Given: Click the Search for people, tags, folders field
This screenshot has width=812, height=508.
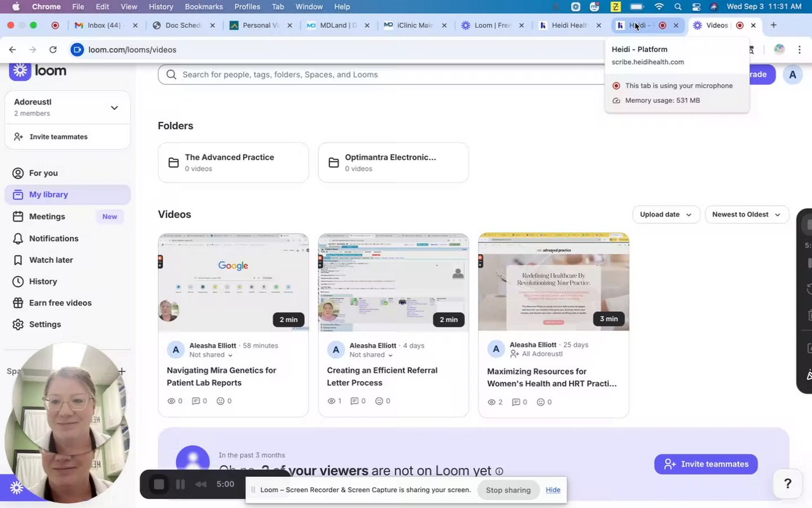Looking at the screenshot, I should pyautogui.click(x=381, y=74).
